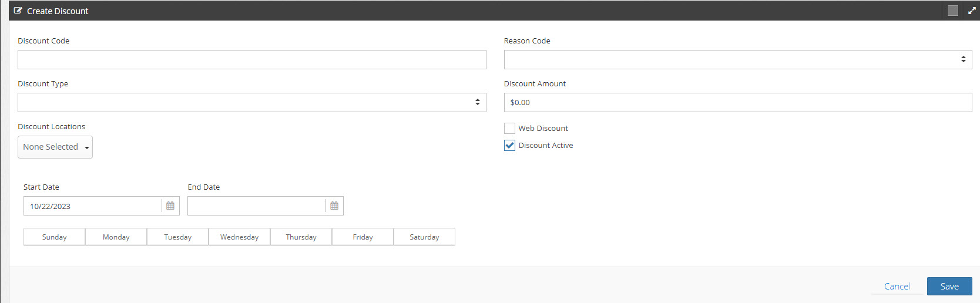Save the new discount

coord(949,287)
